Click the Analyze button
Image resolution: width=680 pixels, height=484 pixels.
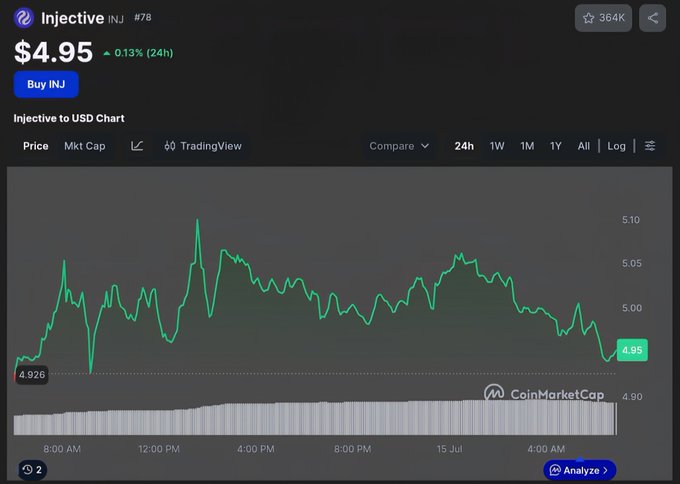click(579, 470)
